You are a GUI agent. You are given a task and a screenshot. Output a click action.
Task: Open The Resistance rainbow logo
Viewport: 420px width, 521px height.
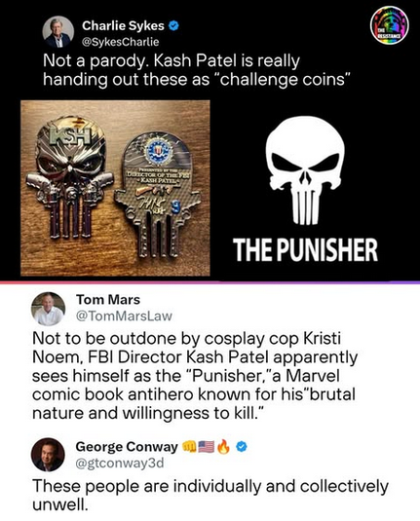[390, 25]
